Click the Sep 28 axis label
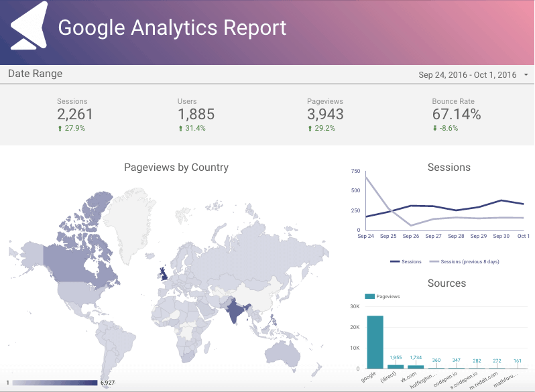535x392 pixels. click(x=456, y=236)
